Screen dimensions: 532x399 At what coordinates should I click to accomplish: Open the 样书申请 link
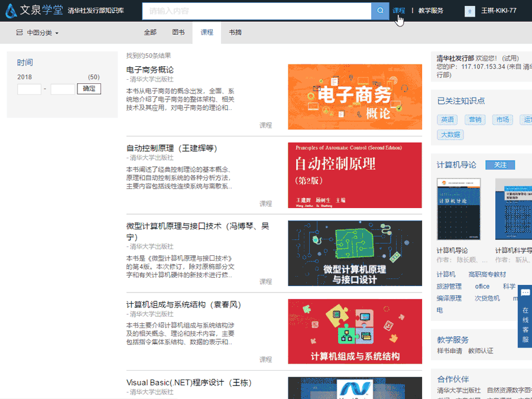pos(450,351)
